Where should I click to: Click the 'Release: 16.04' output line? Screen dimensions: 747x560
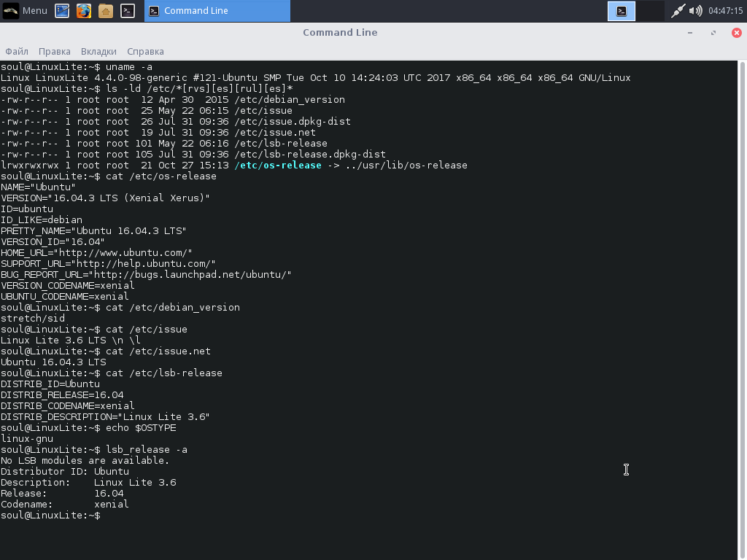(62, 494)
